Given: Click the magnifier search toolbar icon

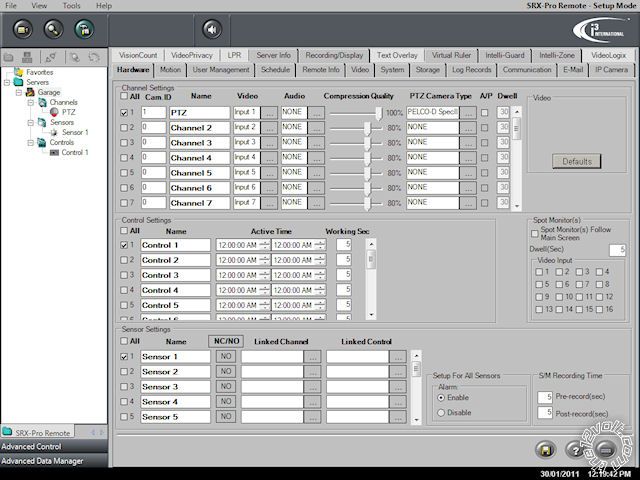Looking at the screenshot, I should (x=53, y=28).
